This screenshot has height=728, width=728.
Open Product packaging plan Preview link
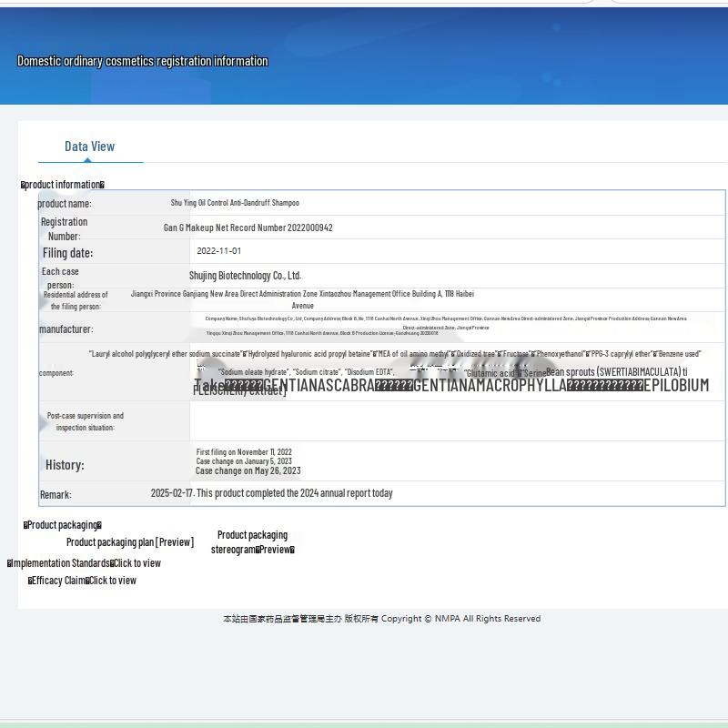pyautogui.click(x=130, y=542)
